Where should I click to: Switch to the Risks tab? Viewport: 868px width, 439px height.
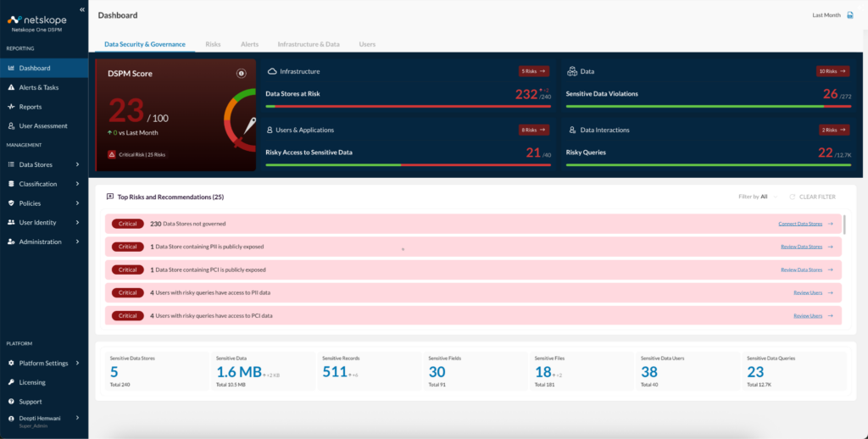click(213, 43)
